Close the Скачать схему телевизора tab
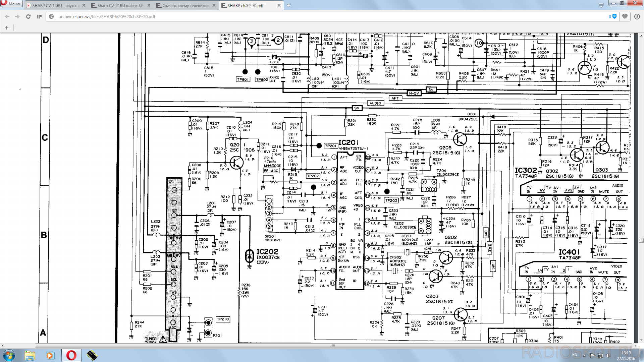 point(214,5)
